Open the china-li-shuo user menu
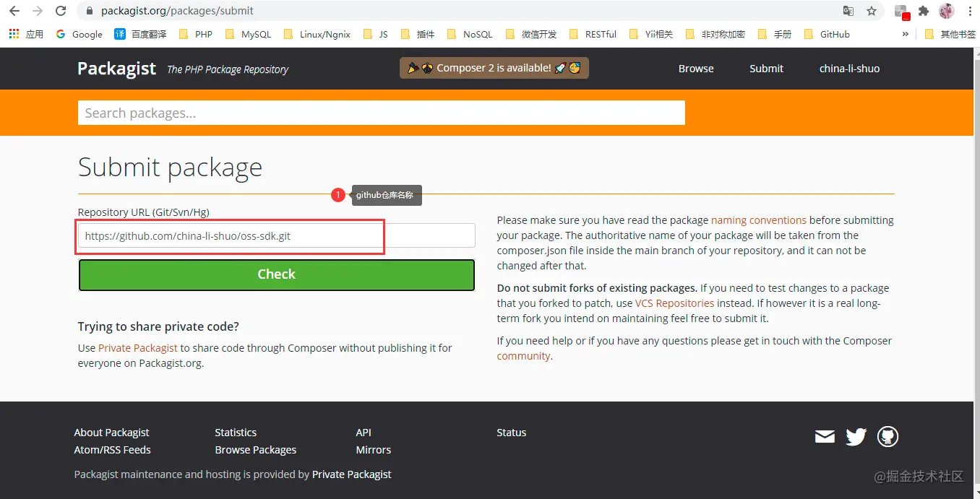Image resolution: width=980 pixels, height=499 pixels. pos(849,69)
